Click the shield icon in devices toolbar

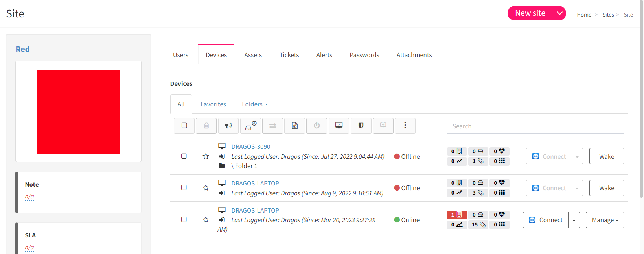[x=361, y=126]
